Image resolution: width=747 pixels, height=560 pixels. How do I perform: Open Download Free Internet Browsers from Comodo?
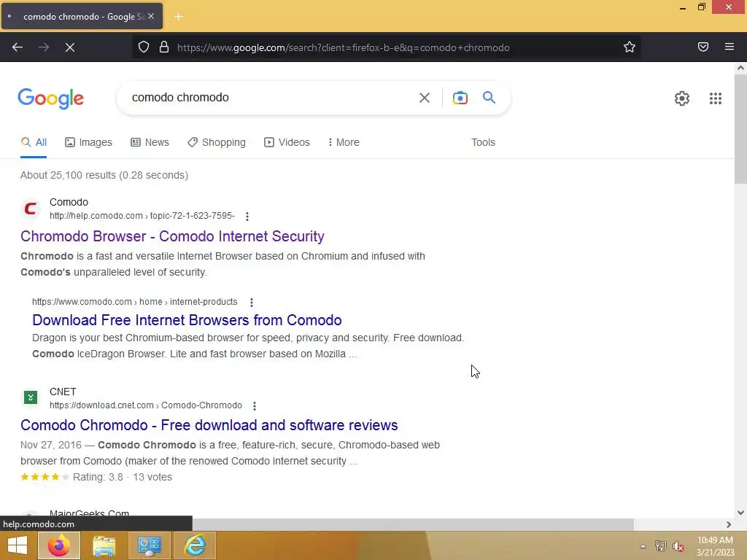click(187, 320)
